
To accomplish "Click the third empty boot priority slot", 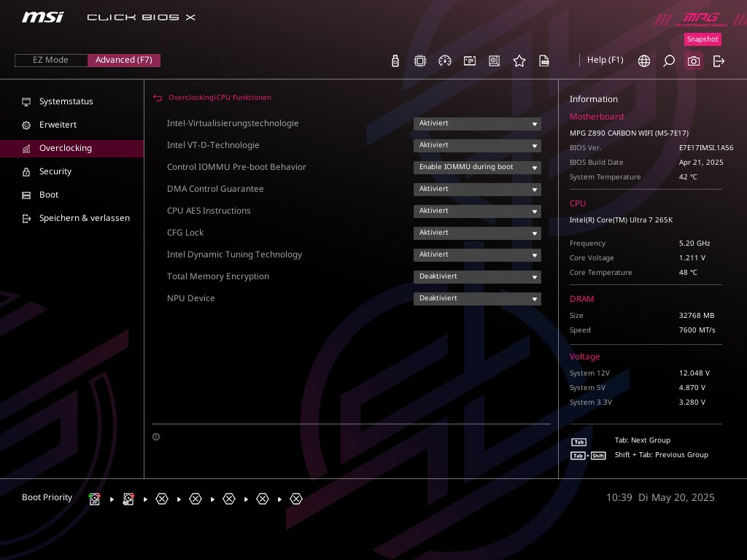I will click(x=229, y=499).
